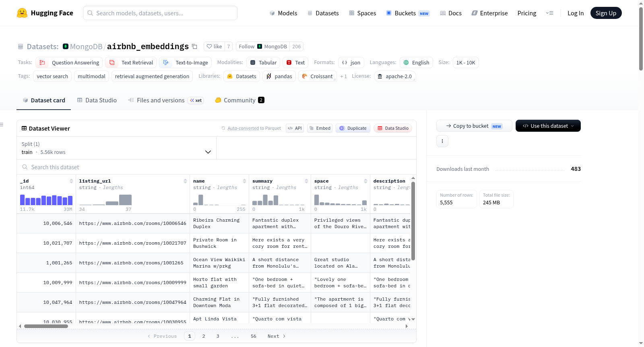Open Docs in top navigation
Screen dimensions: 644x347
coord(450,13)
